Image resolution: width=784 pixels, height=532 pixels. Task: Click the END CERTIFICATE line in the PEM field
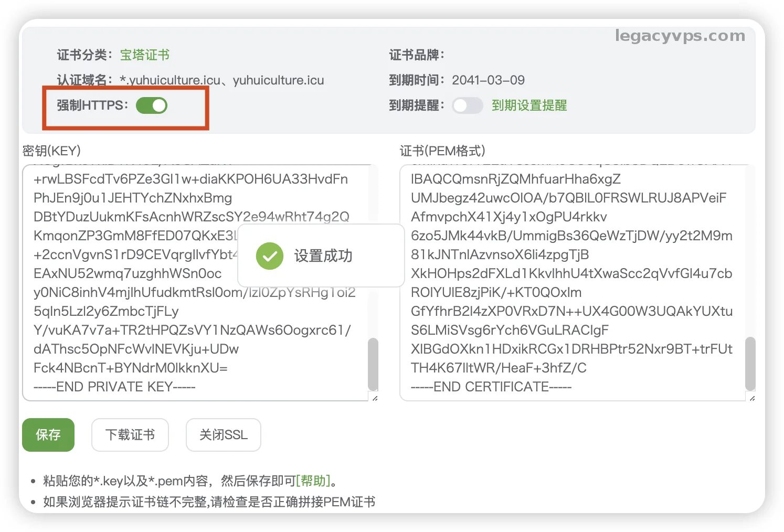pyautogui.click(x=491, y=387)
